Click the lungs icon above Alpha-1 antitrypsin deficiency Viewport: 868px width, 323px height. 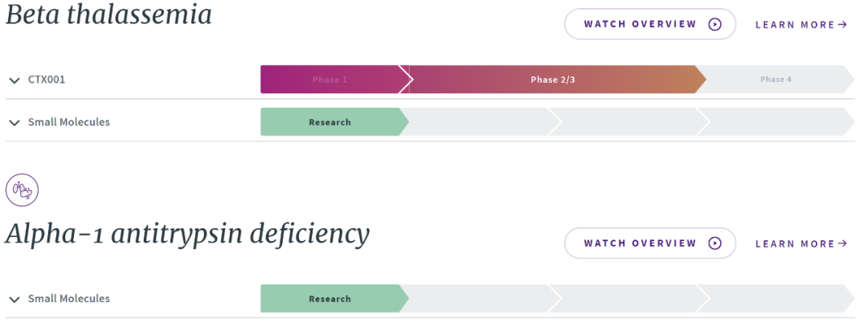23,190
